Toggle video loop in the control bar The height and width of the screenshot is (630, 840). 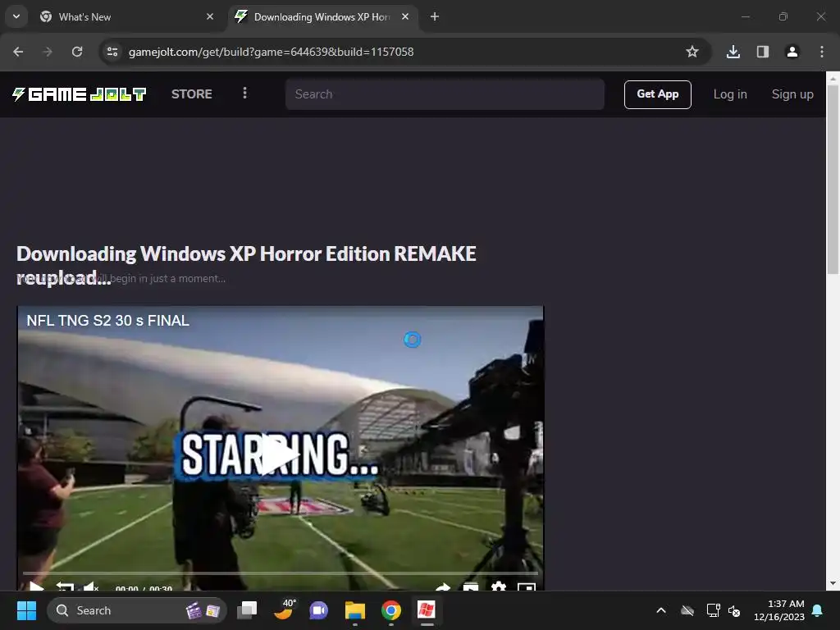click(x=65, y=587)
